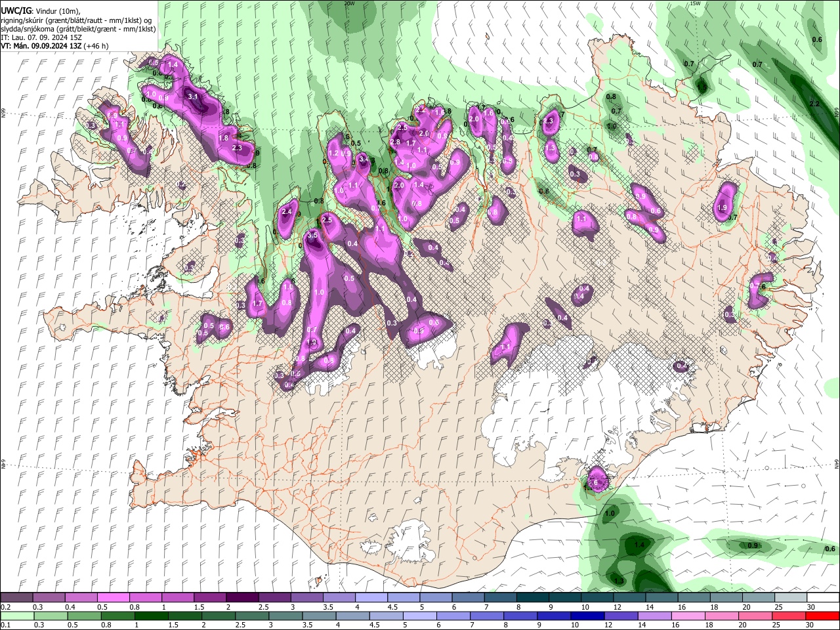Click the 3.4 snowfall value on the map
This screenshot has width=840, height=630.
365,159
